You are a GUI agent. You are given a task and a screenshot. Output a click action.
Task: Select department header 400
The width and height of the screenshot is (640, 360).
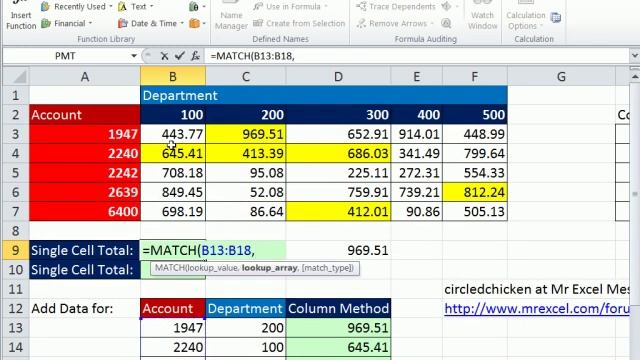pyautogui.click(x=416, y=115)
